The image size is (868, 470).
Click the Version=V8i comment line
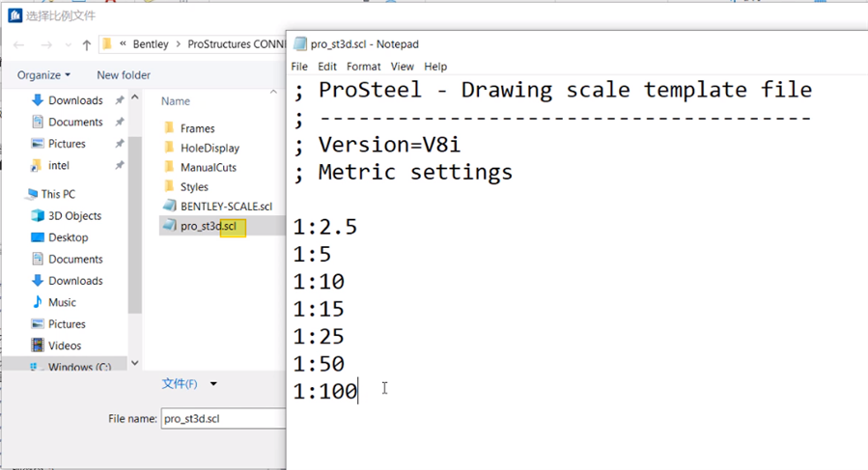tap(377, 145)
